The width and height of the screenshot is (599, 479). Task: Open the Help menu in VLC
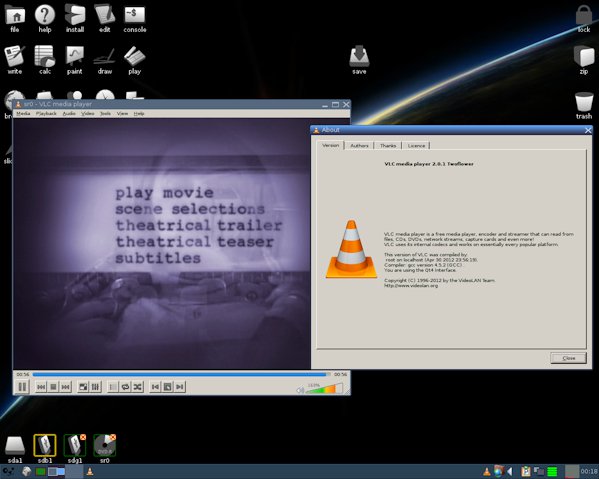click(139, 113)
